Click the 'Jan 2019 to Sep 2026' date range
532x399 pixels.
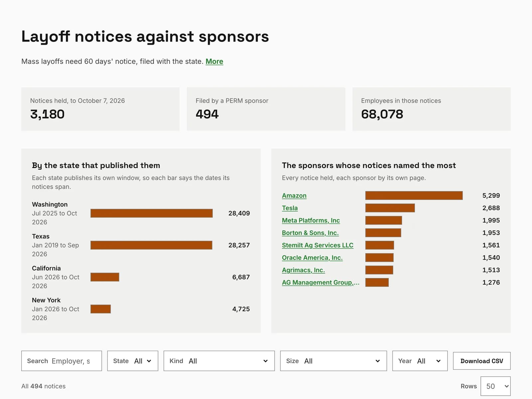point(56,249)
